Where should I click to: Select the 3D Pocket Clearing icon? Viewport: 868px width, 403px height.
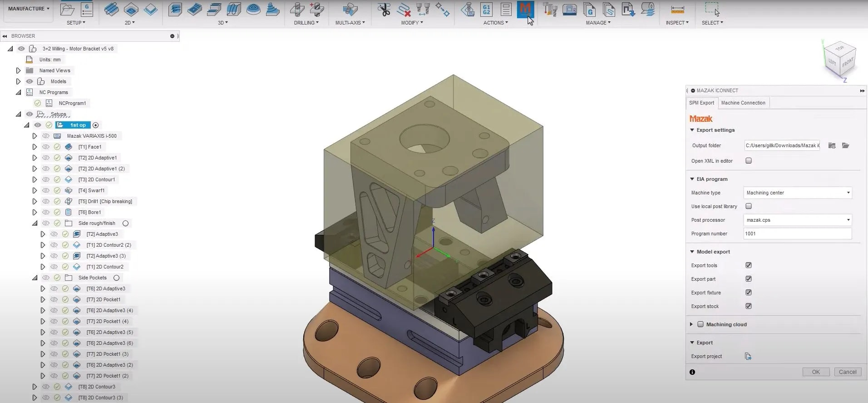pyautogui.click(x=194, y=9)
